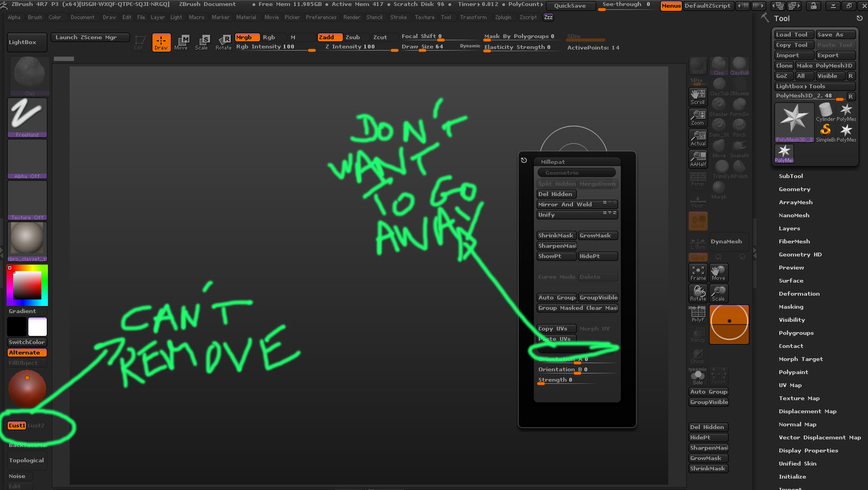Open the Texture Off selector
Screen dimensions: 868x490
pyautogui.click(x=27, y=200)
